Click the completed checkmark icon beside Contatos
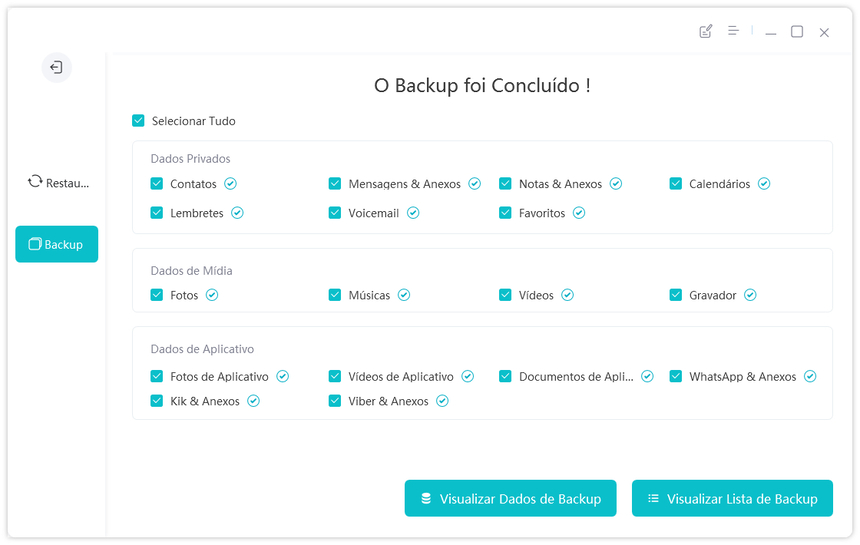The width and height of the screenshot is (860, 545). (x=230, y=184)
